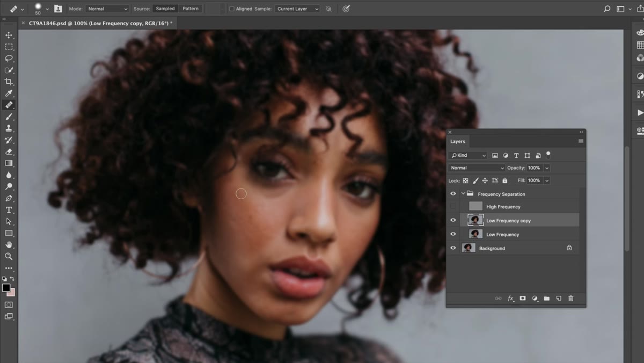
Task: Click the delete layer trash icon
Action: [570, 298]
